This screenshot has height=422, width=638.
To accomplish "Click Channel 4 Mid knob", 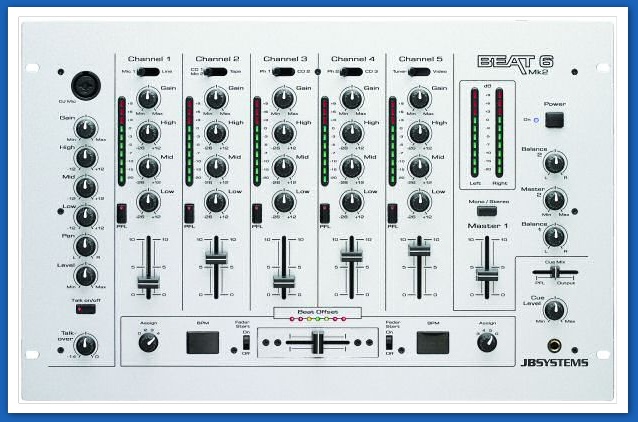I will (352, 167).
